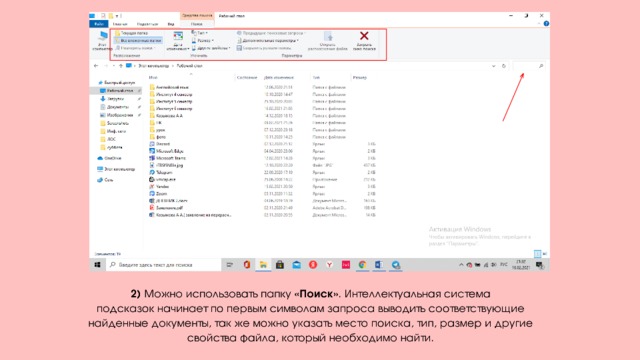640x360 pixels.
Task: Select Все вложенные папки search scope
Action: (x=138, y=40)
